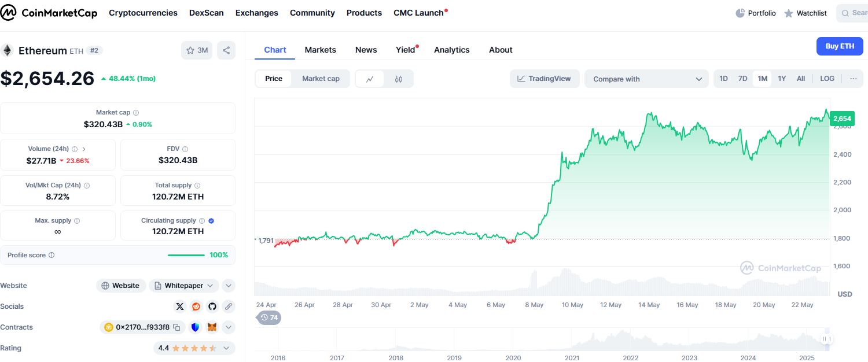
Task: Add Ethereum to watchlist via star button
Action: [x=197, y=50]
